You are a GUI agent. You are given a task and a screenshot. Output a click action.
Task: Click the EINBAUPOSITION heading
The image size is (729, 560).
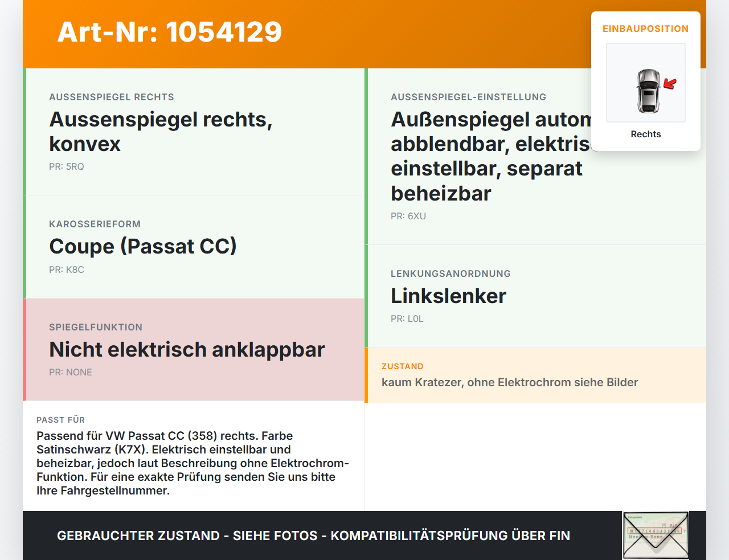click(x=646, y=29)
